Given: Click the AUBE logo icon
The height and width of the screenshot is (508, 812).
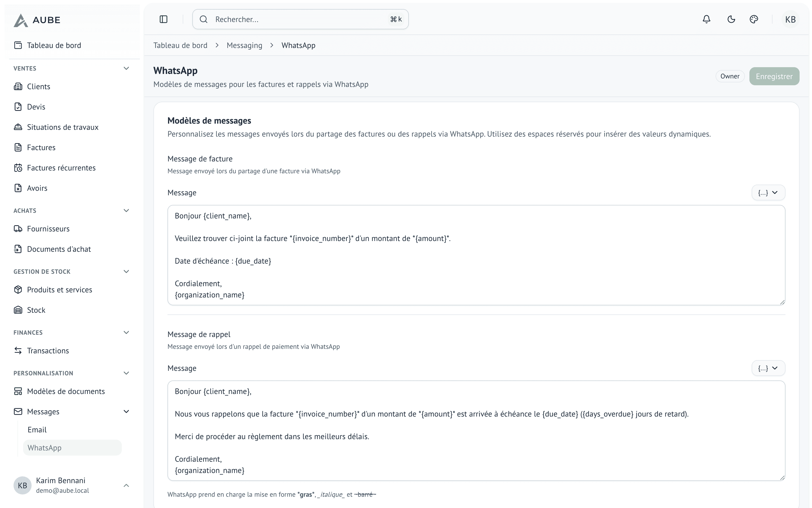Looking at the screenshot, I should [x=21, y=20].
